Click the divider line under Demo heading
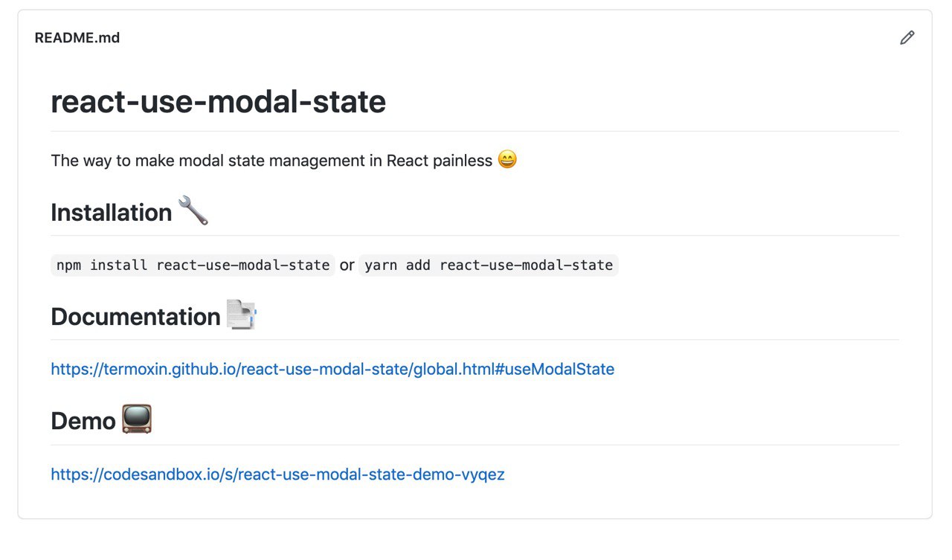 pyautogui.click(x=475, y=445)
